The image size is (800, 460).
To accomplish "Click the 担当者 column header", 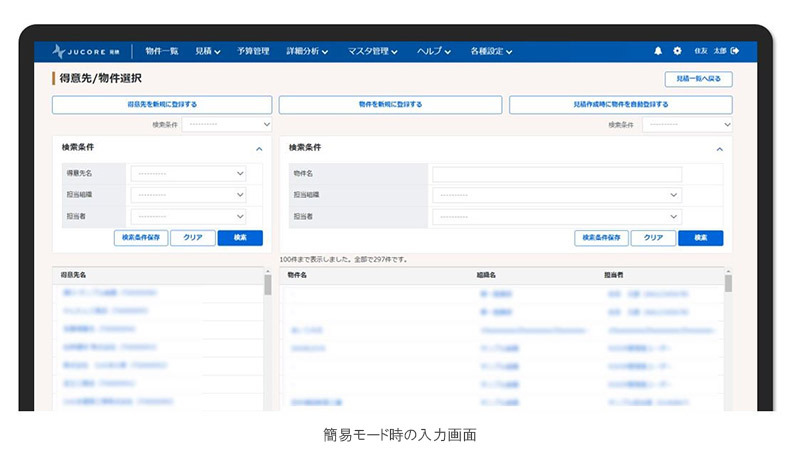I will coord(614,275).
